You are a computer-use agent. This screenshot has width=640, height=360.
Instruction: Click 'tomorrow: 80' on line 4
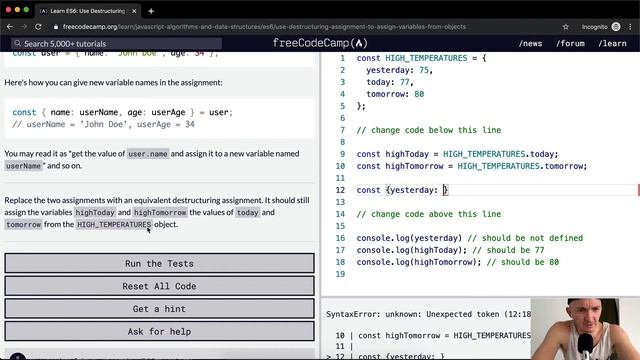395,94
